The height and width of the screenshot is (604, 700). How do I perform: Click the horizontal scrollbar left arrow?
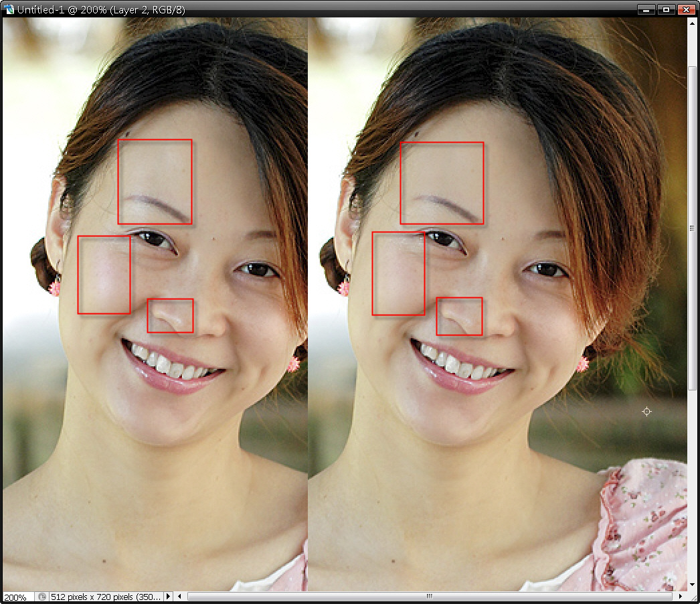pyautogui.click(x=179, y=597)
